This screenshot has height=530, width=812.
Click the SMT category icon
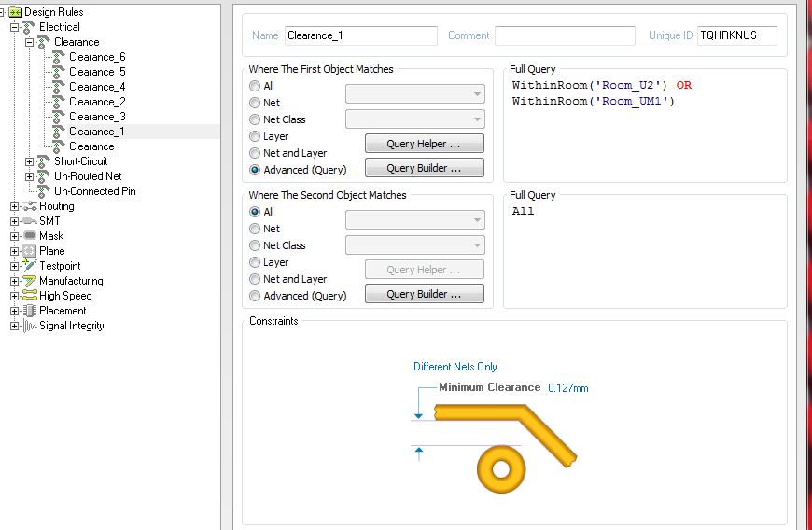(29, 221)
